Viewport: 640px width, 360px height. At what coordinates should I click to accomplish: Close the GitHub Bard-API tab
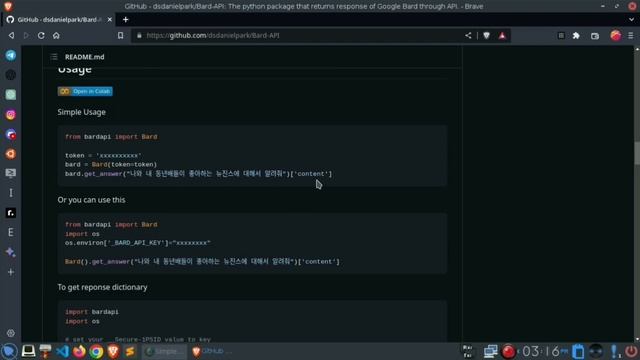tap(109, 20)
